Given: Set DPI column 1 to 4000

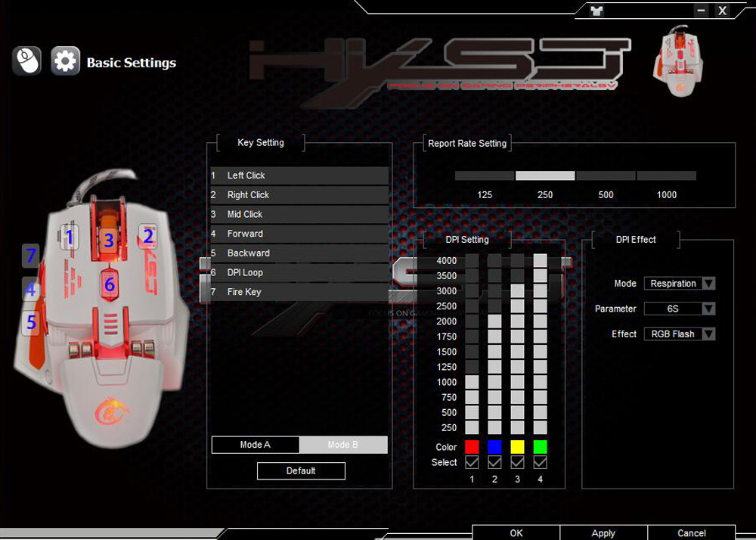Looking at the screenshot, I should (x=472, y=260).
